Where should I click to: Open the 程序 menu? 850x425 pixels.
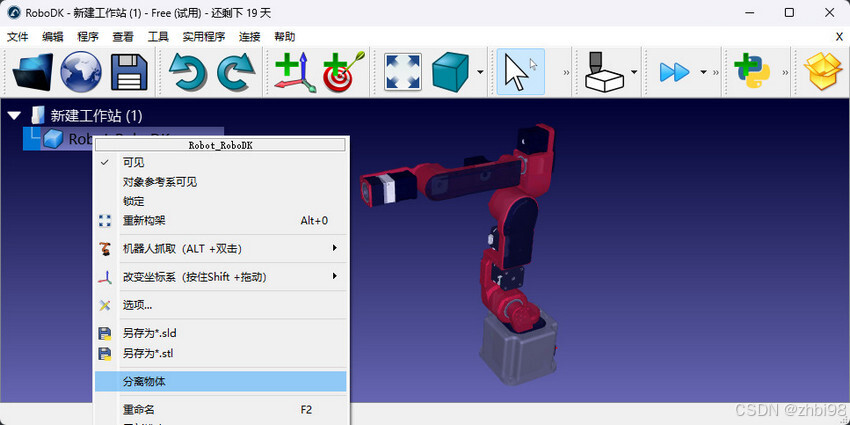pos(88,37)
